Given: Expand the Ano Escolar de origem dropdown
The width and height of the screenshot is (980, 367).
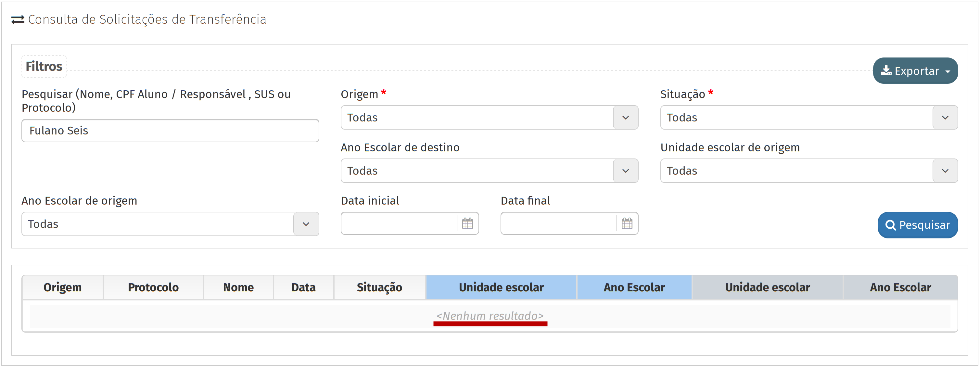Looking at the screenshot, I should [305, 224].
